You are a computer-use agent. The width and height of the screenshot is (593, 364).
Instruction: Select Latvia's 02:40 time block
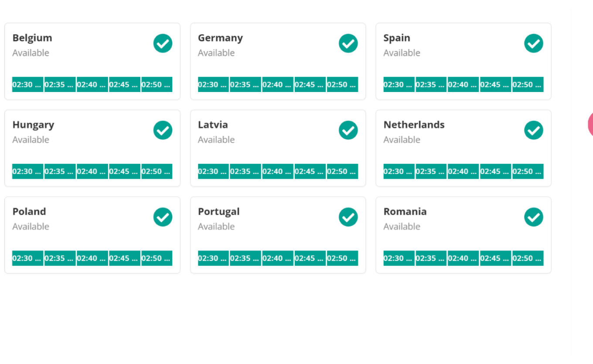tap(277, 171)
